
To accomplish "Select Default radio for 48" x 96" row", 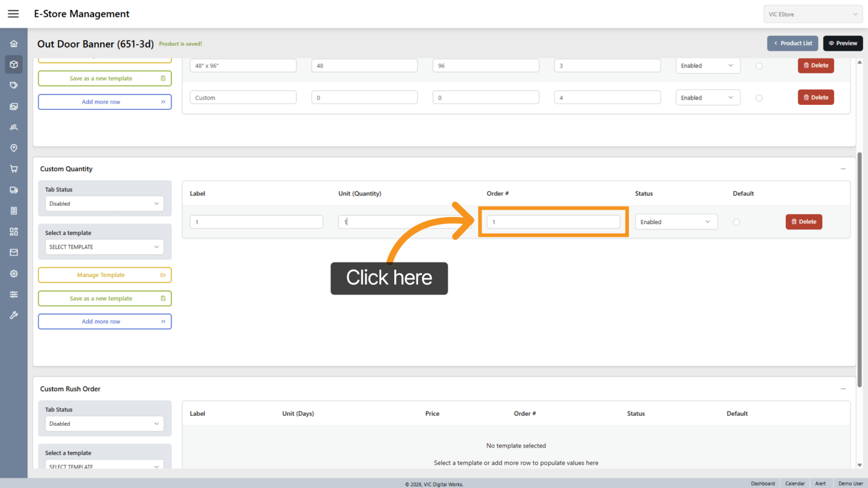I will [759, 66].
